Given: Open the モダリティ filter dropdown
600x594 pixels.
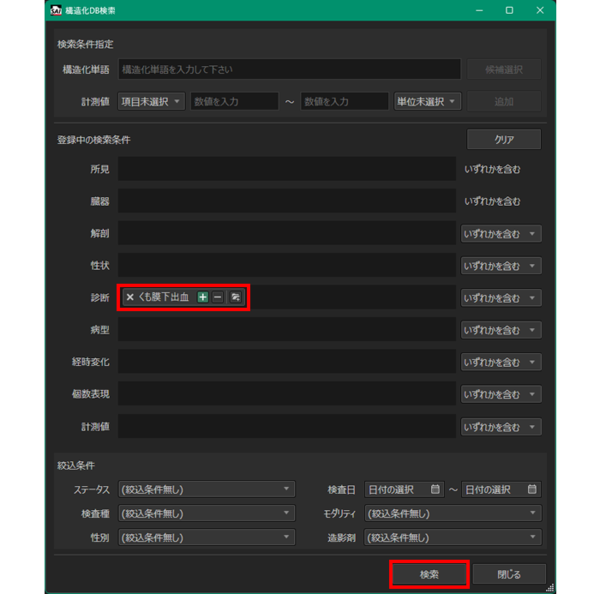Looking at the screenshot, I should (x=453, y=513).
